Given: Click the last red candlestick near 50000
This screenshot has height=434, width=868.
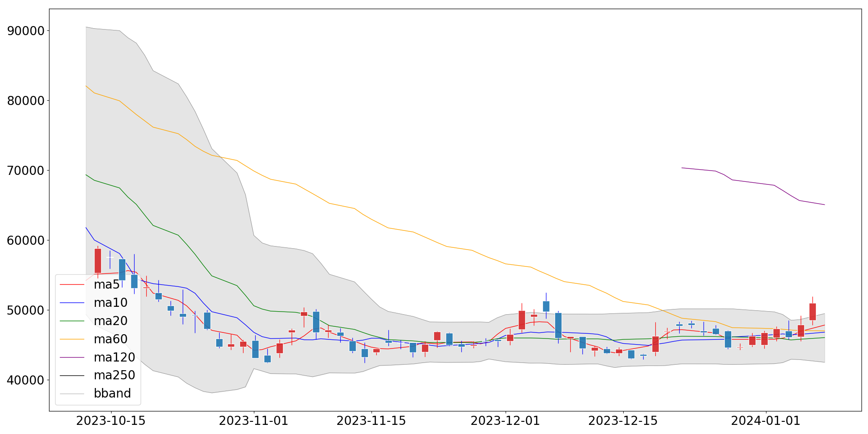Looking at the screenshot, I should pyautogui.click(x=813, y=312).
